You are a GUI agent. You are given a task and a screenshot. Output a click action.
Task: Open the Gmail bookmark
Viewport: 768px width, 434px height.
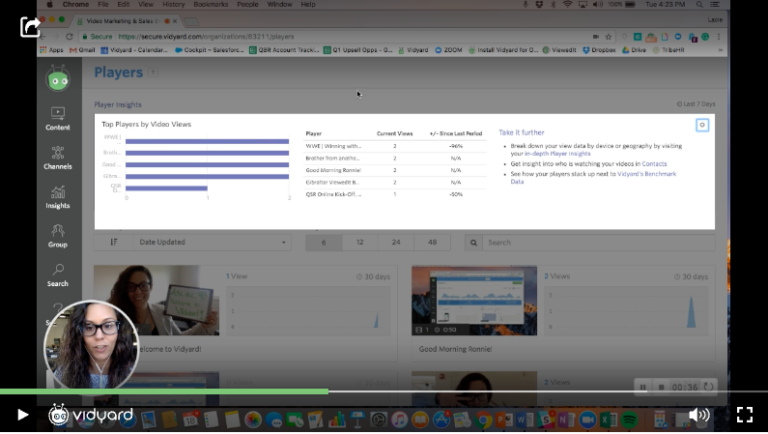[x=82, y=50]
